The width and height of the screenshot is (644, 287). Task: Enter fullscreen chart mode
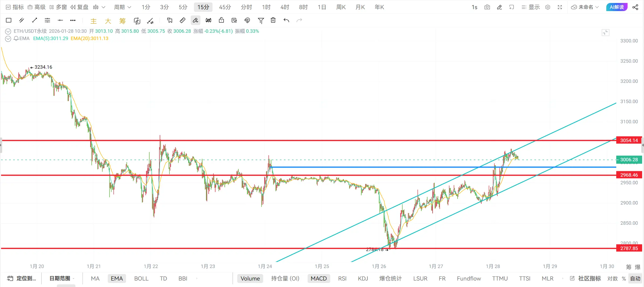[560, 7]
